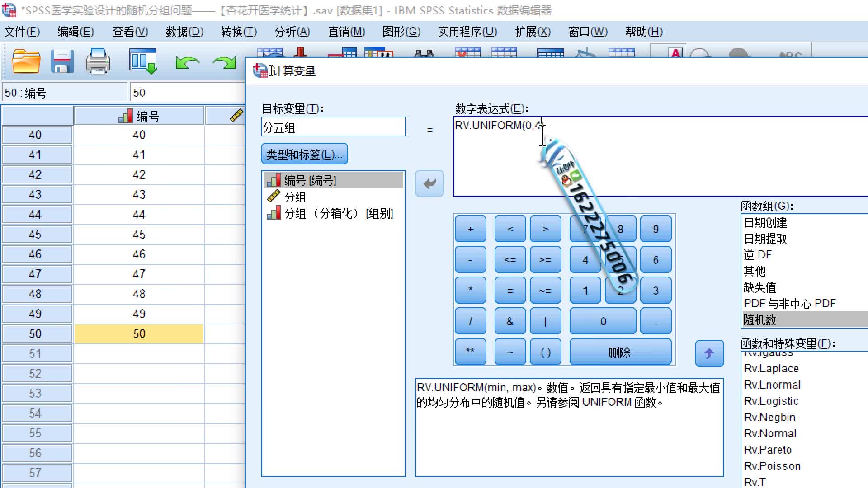Screen dimensions: 868x488
Task: Select row header 45 in data grid
Action: click(x=35, y=234)
